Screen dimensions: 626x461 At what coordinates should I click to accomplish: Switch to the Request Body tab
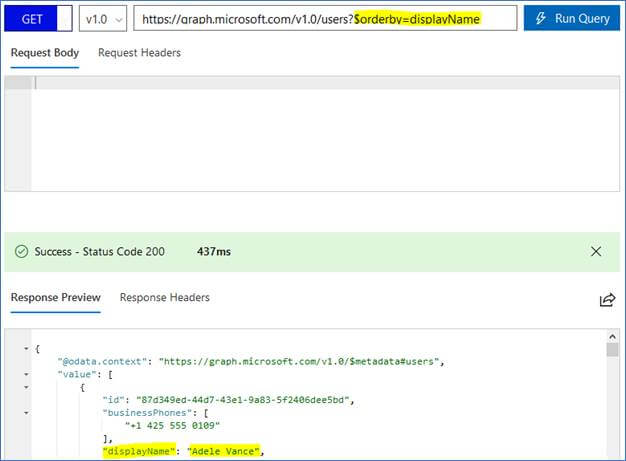click(x=45, y=53)
